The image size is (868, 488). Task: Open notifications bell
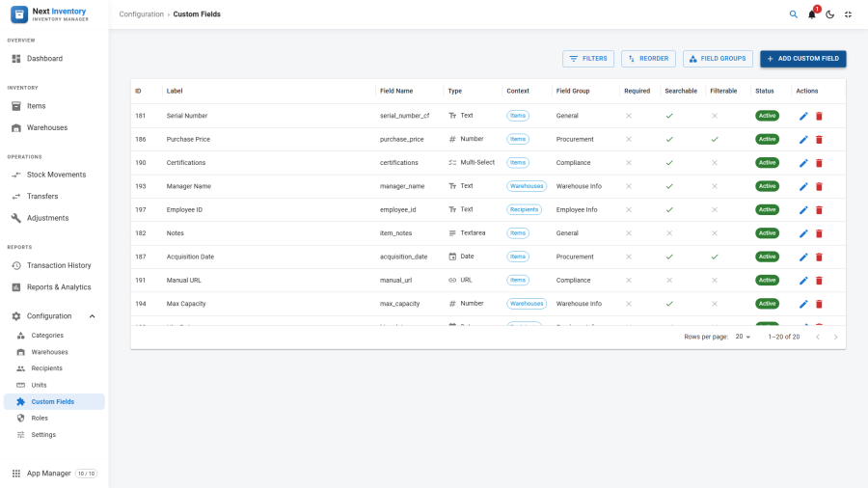coord(812,14)
